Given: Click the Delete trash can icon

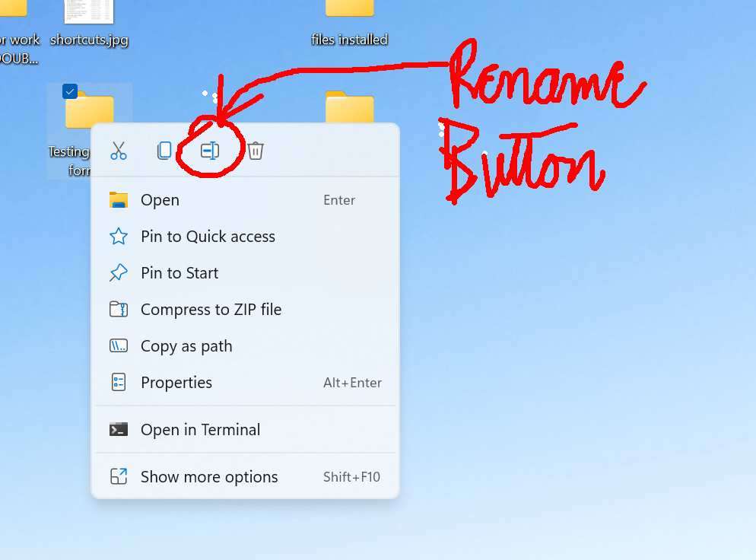Looking at the screenshot, I should click(256, 151).
